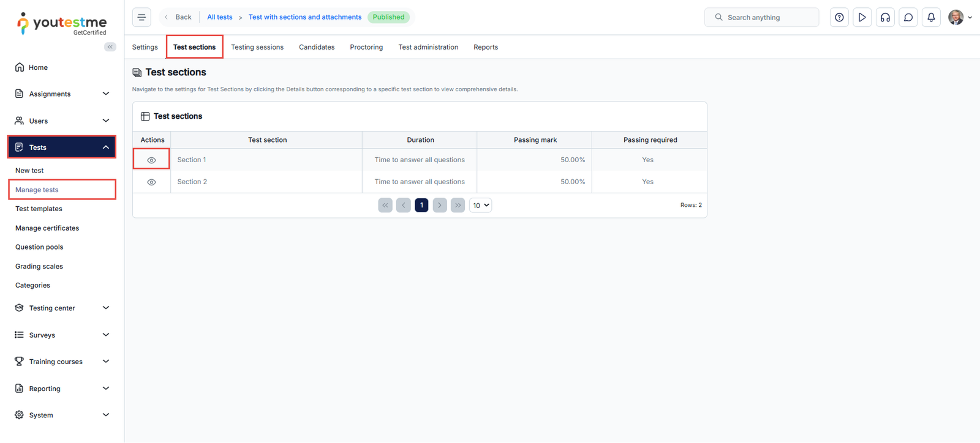Screen dimensions: 980x443
Task: Open the help question mark icon
Action: click(839, 17)
